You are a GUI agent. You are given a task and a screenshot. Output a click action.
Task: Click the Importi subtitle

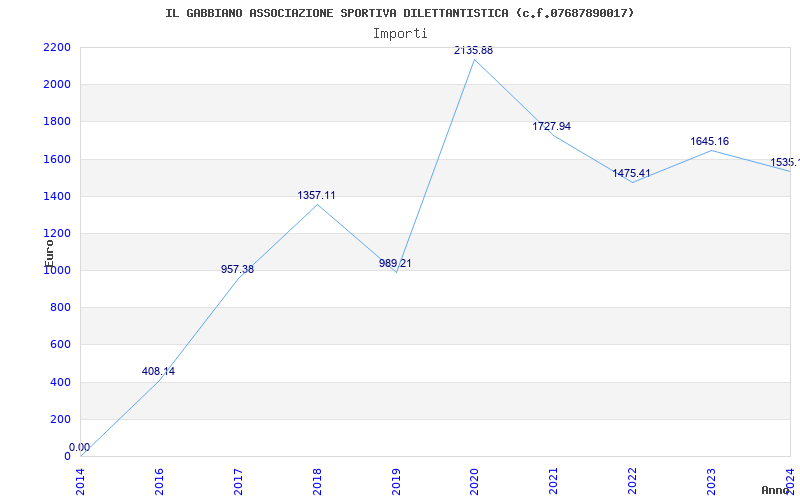400,34
